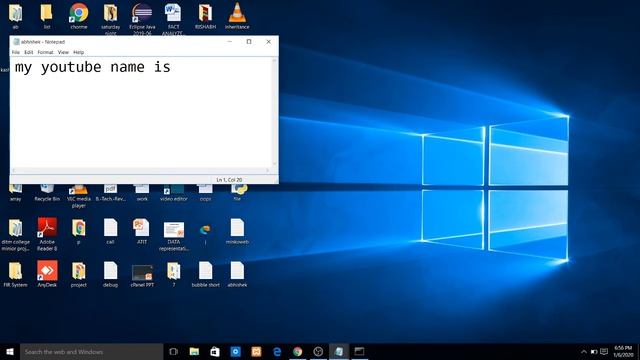Open the Format menu in Notepad

45,52
